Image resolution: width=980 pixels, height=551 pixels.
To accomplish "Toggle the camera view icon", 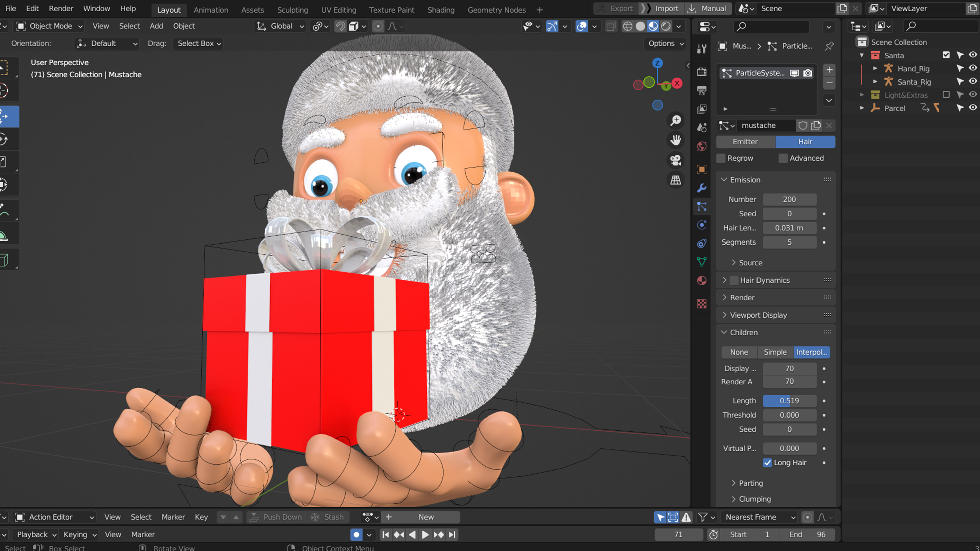I will click(676, 160).
